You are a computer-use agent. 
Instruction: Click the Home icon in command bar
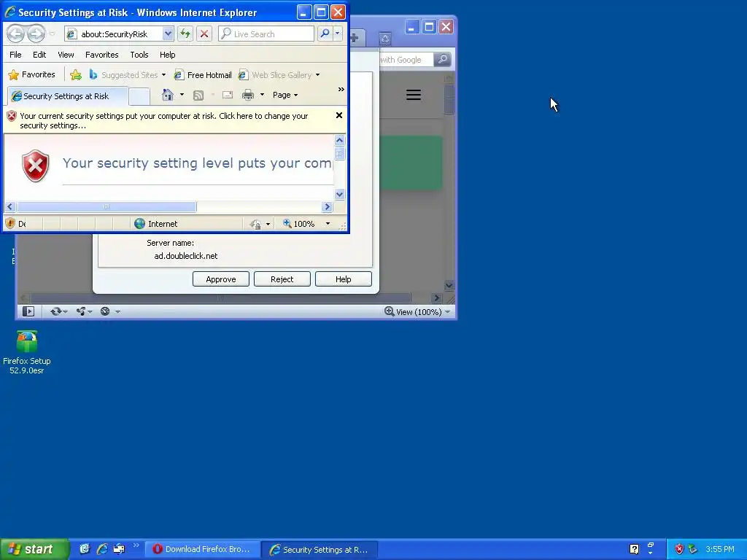(x=167, y=95)
